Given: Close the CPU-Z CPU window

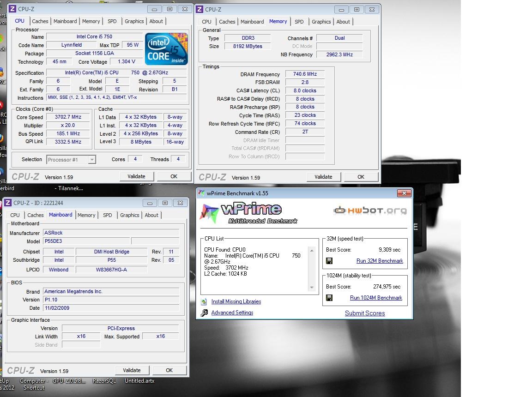Looking at the screenshot, I should [x=185, y=9].
